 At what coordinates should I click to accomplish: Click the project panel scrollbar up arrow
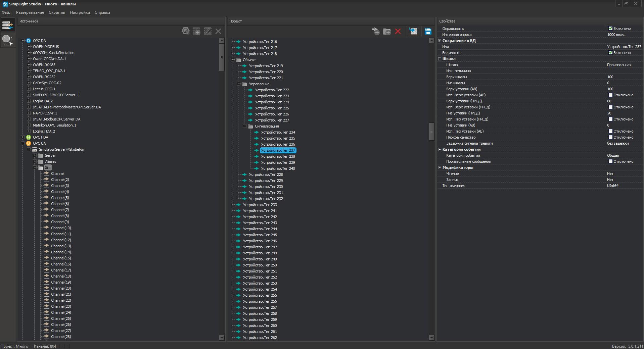[x=431, y=41]
